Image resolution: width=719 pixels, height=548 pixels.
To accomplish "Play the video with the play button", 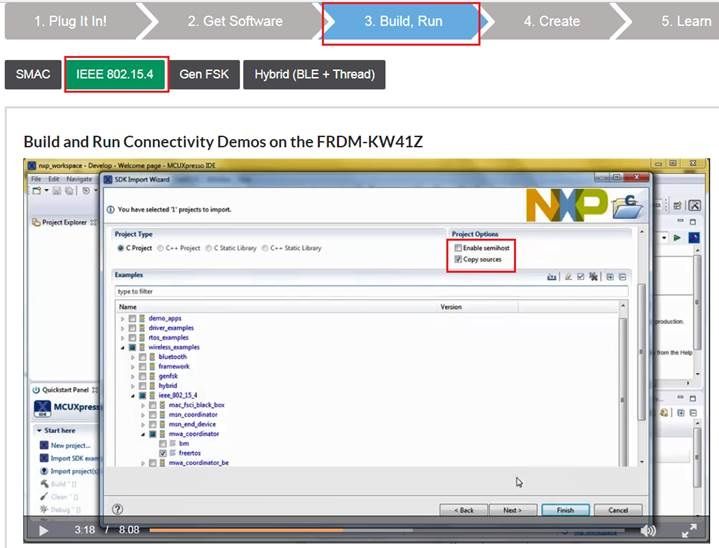I will coord(44,531).
